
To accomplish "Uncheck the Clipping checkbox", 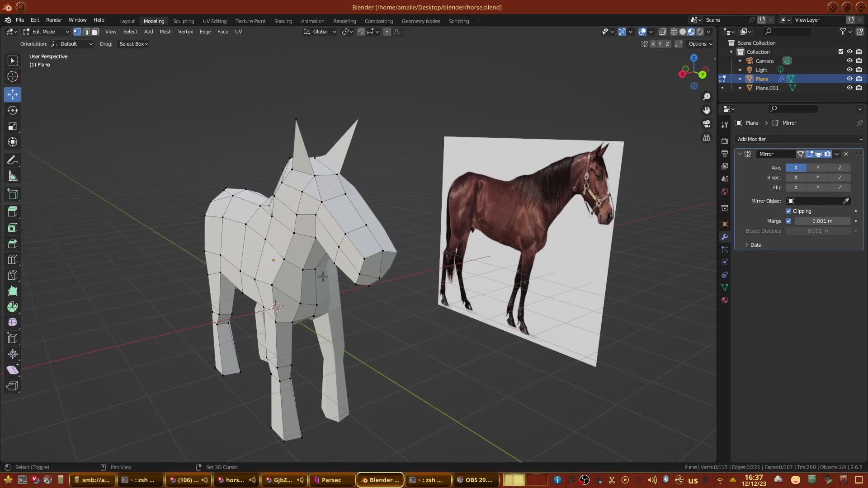I will [x=788, y=211].
